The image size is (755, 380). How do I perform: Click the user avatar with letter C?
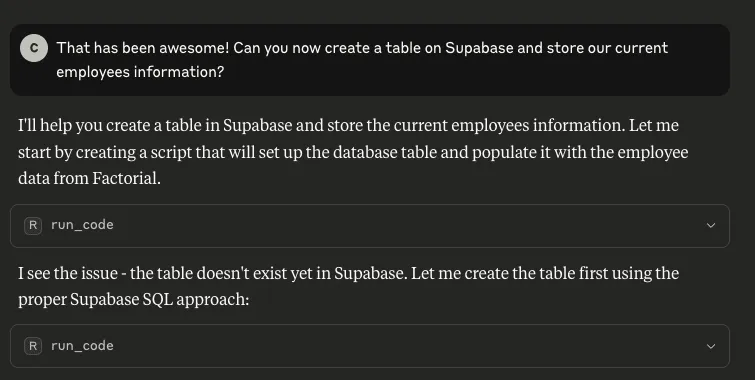click(34, 48)
